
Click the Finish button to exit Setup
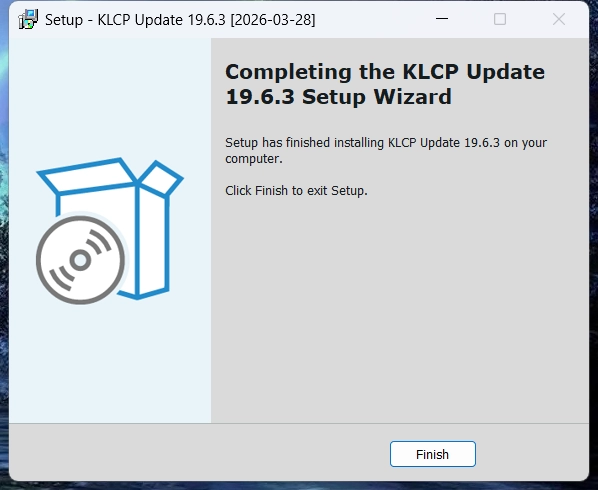tap(432, 454)
